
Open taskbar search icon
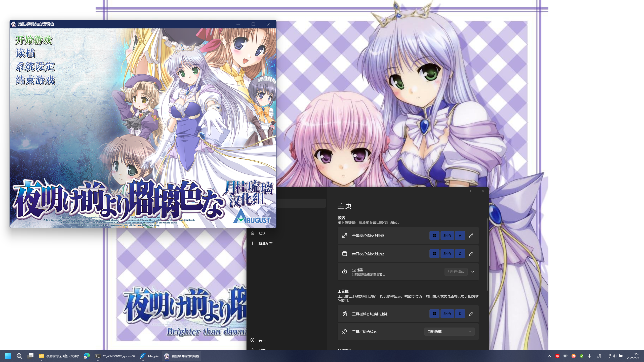[x=19, y=356]
